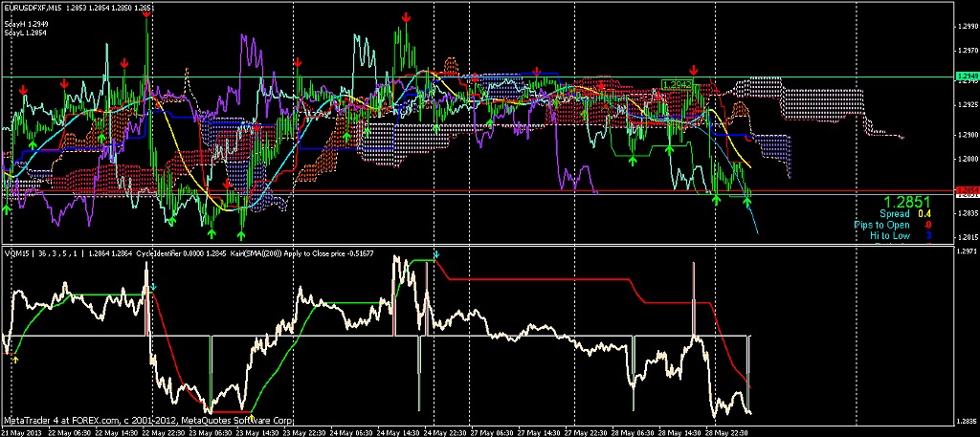Click the green 1.2949 tag on the price axis
Image resolution: width=980 pixels, height=437 pixels.
tap(967, 76)
